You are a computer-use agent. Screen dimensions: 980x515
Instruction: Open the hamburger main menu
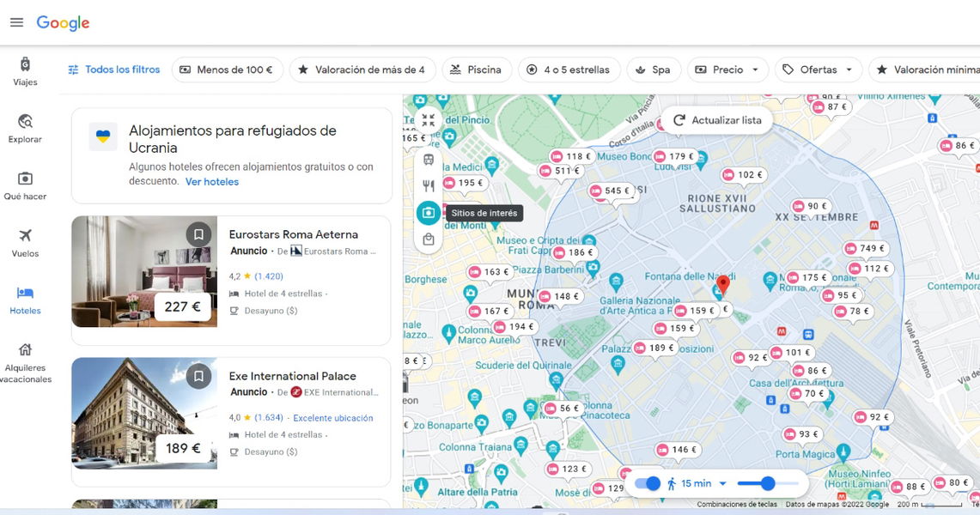pyautogui.click(x=17, y=22)
